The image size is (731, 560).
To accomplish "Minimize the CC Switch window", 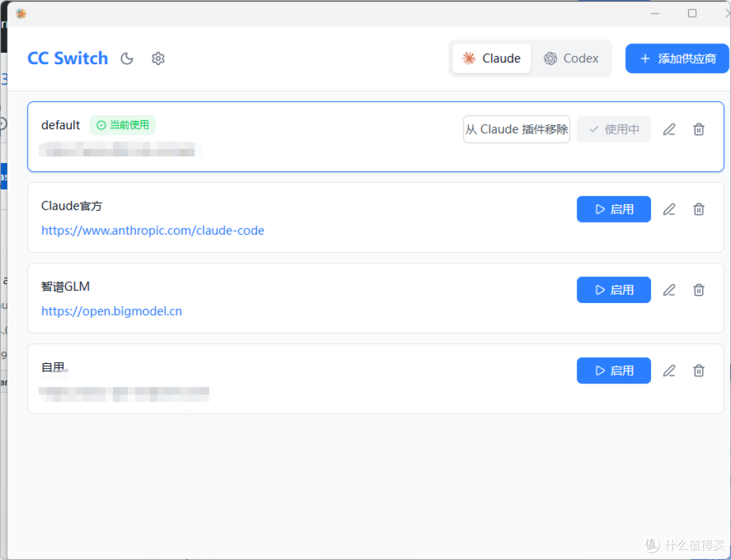I will coord(655,14).
